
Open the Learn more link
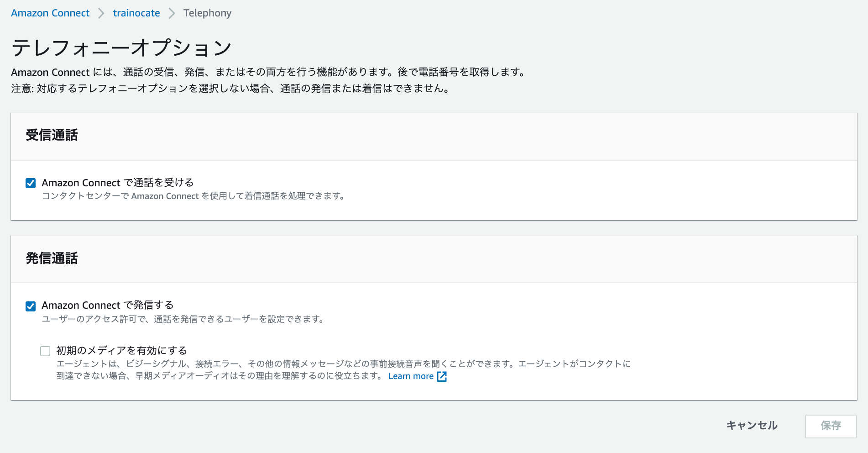pyautogui.click(x=411, y=376)
